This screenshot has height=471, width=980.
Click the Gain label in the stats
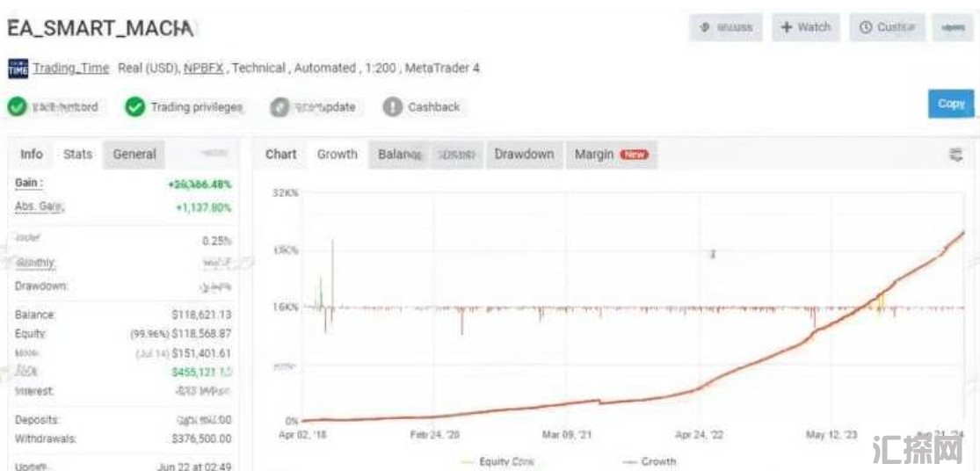click(x=29, y=183)
